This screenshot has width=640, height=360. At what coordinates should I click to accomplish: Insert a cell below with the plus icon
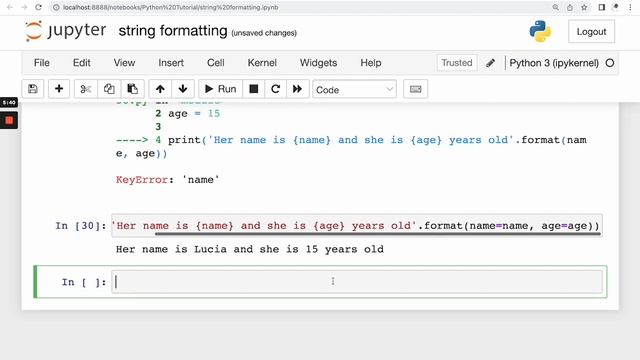pos(59,89)
